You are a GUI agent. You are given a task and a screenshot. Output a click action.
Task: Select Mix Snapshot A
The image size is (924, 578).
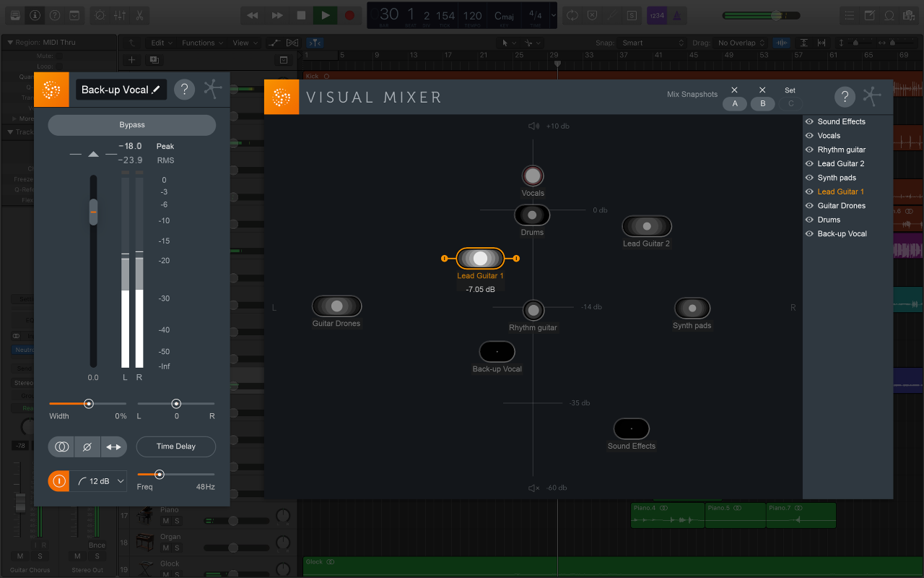click(x=735, y=104)
